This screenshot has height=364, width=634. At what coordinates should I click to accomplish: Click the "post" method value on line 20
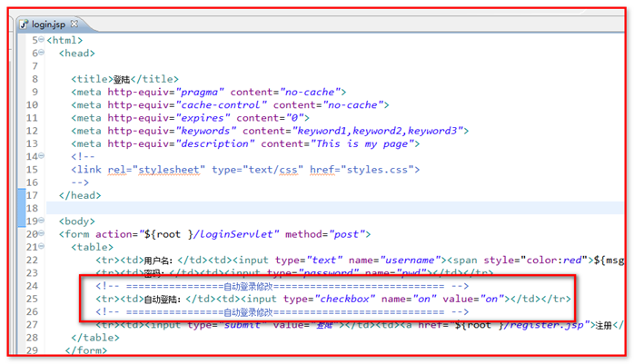[x=346, y=234]
